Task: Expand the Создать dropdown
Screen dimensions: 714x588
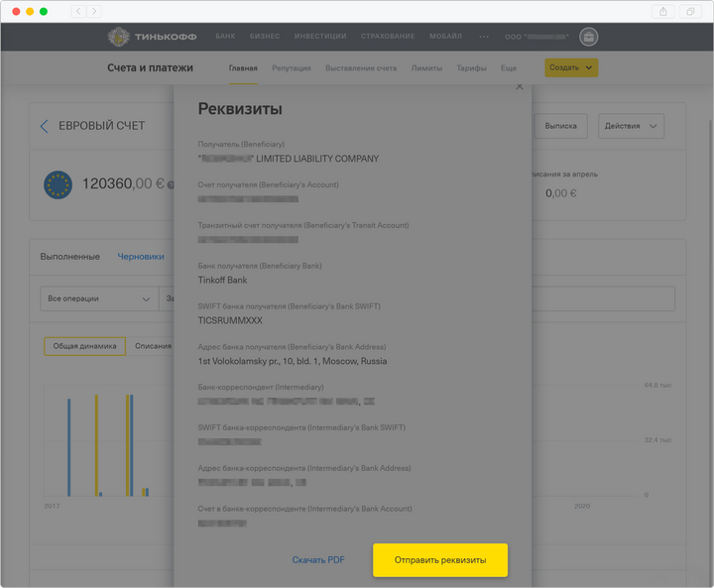Action: tap(571, 67)
